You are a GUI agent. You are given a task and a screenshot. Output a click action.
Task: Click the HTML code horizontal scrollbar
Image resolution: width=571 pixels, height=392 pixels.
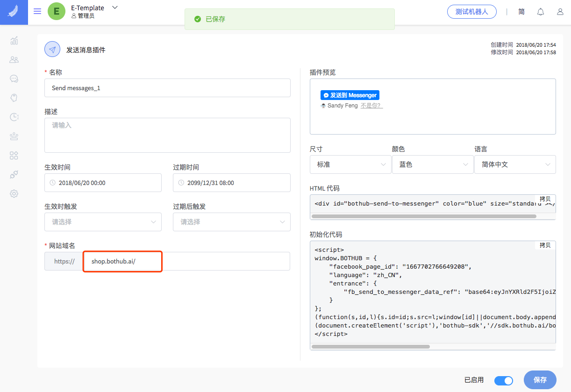[x=424, y=216]
